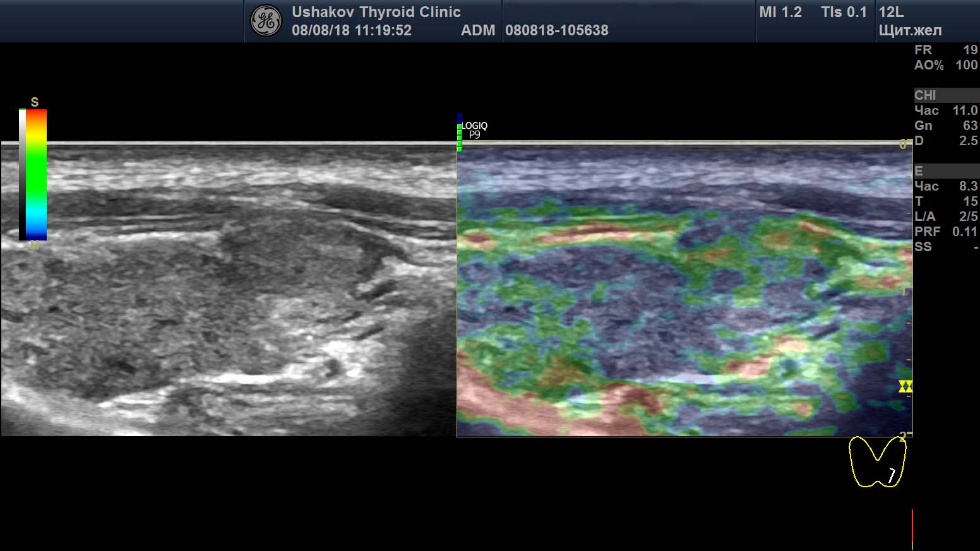Click the green elastography quality indicator bar
Image resolution: width=980 pixels, height=551 pixels.
click(460, 138)
